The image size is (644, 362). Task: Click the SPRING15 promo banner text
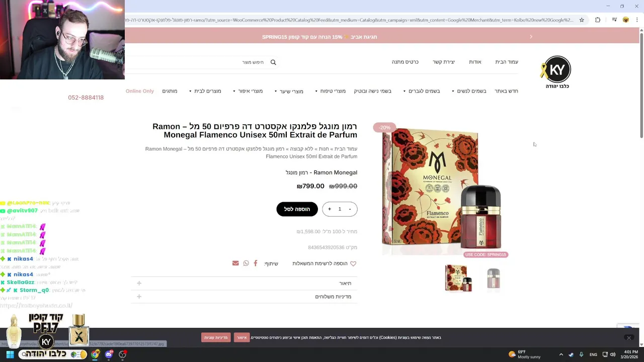coord(319,37)
